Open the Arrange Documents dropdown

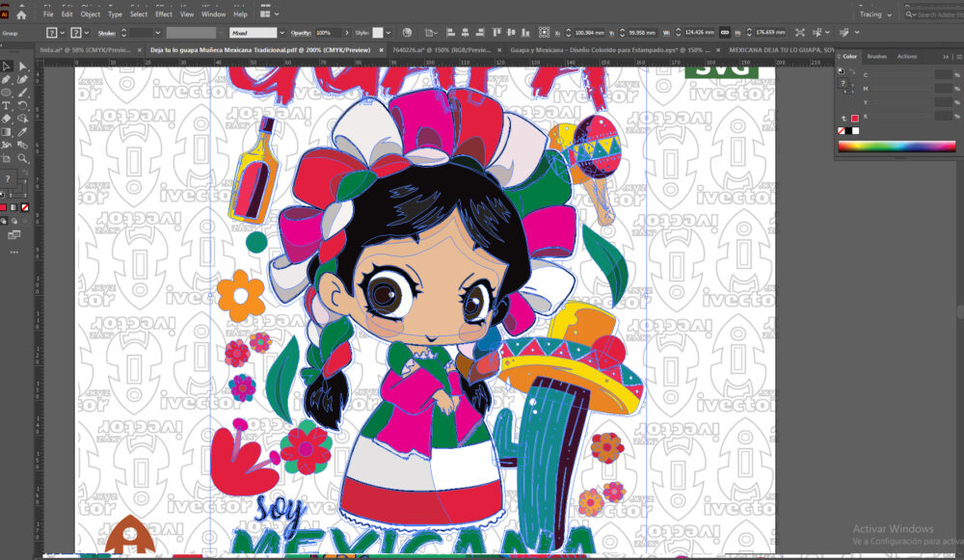coord(269,14)
